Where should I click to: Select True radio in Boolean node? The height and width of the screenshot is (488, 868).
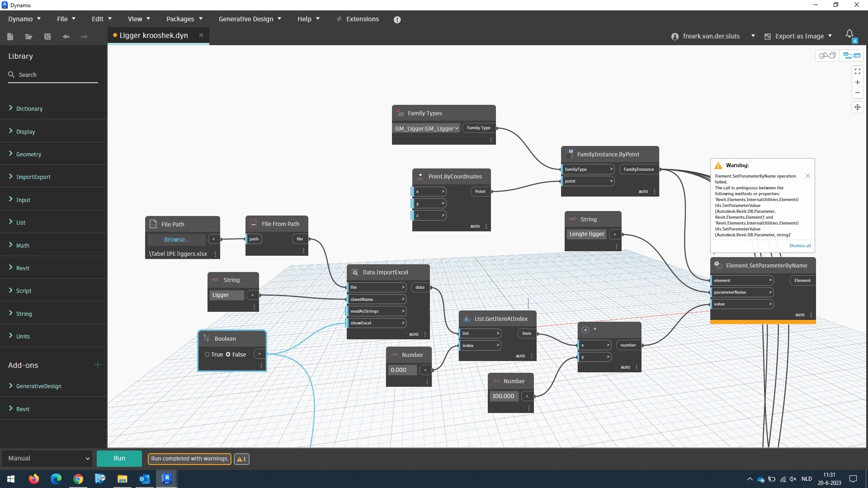pos(207,355)
